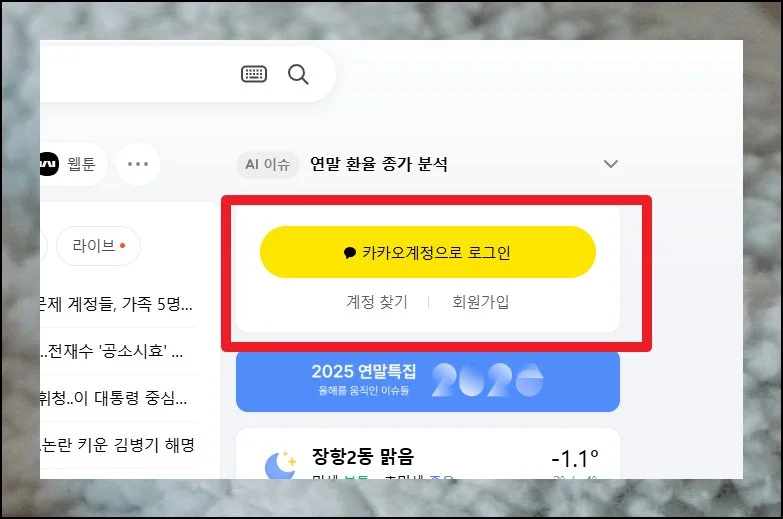Open the 회원가입 sign-up link

pyautogui.click(x=480, y=302)
